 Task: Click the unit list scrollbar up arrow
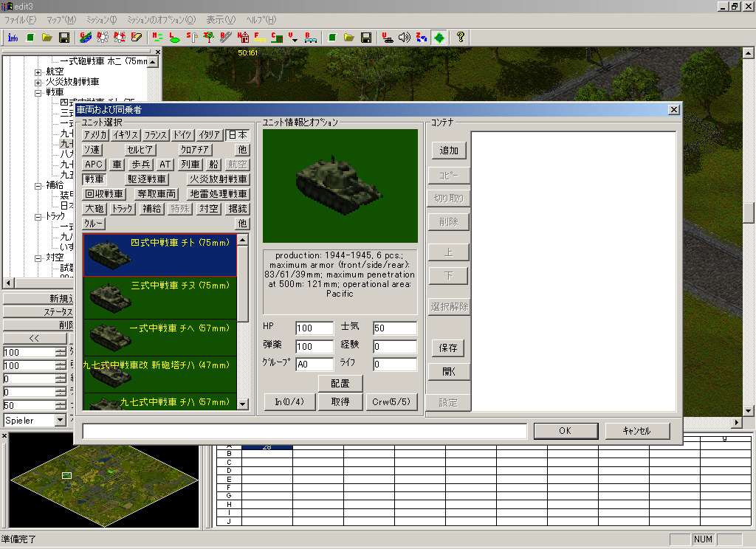[x=243, y=240]
